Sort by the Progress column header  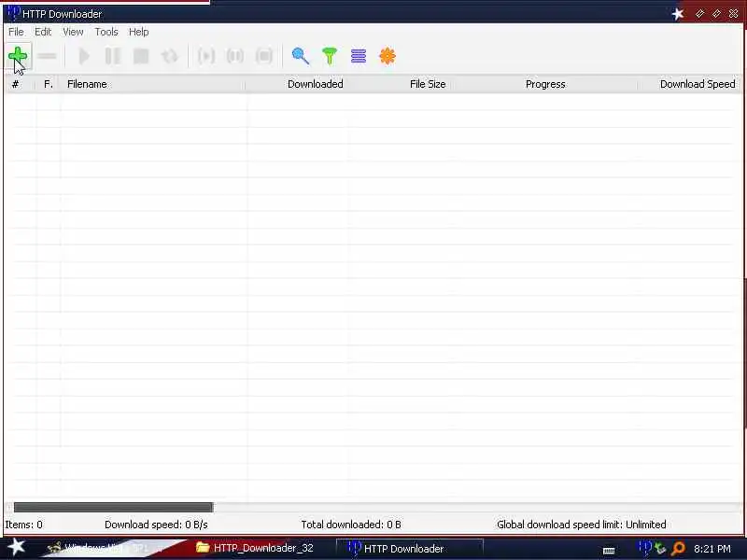coord(544,84)
